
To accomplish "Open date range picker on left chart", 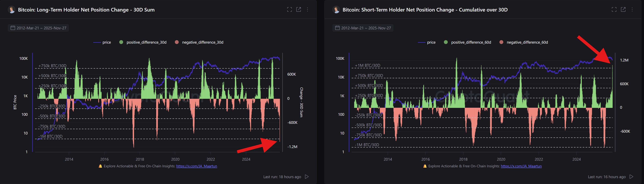I will coord(39,28).
